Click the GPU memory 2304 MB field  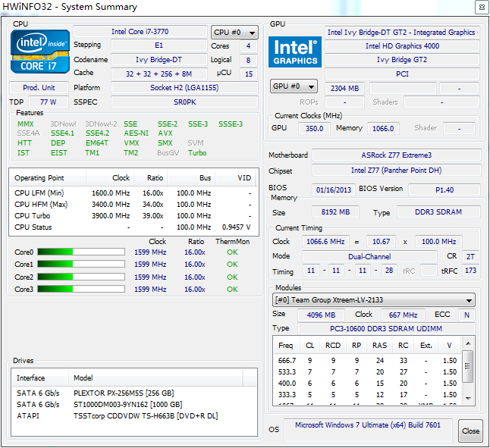tap(344, 89)
